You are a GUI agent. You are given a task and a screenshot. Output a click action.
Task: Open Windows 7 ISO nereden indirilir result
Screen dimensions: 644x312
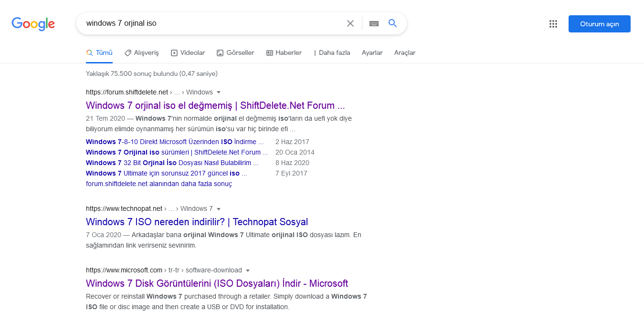[x=197, y=222]
